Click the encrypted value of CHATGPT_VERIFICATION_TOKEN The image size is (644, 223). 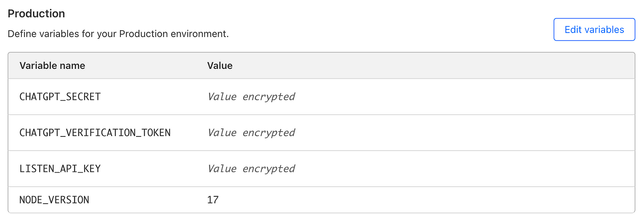(x=251, y=132)
